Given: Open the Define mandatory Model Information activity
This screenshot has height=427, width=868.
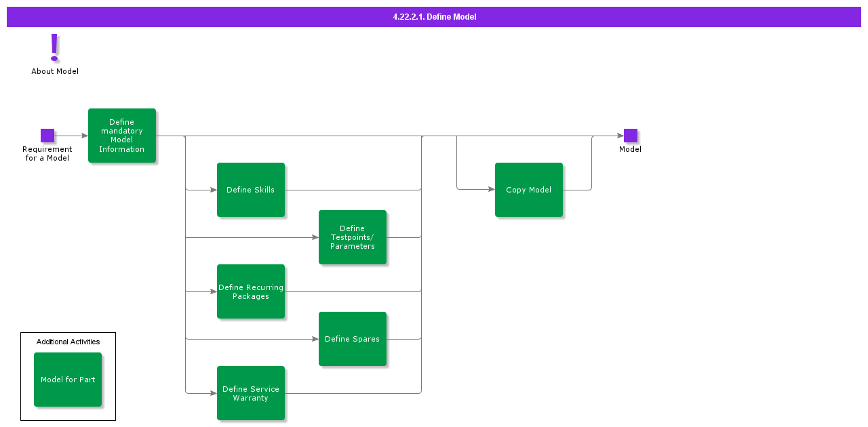Looking at the screenshot, I should (122, 136).
